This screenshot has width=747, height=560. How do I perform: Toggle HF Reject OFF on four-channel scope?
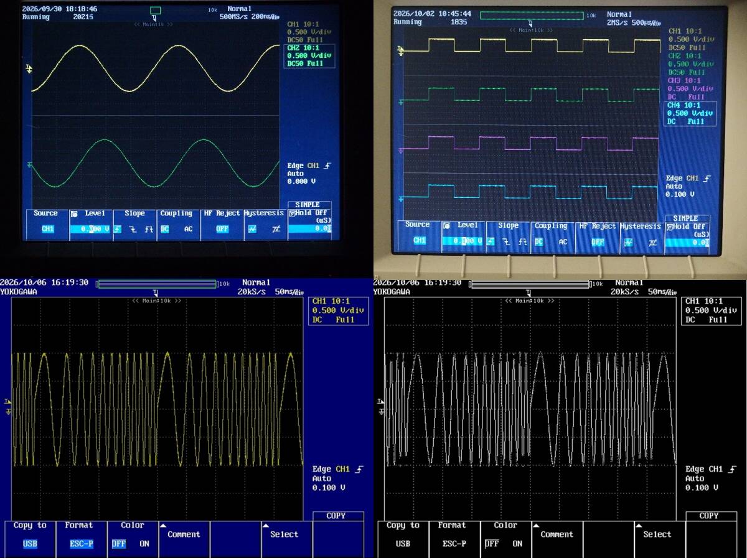598,242
